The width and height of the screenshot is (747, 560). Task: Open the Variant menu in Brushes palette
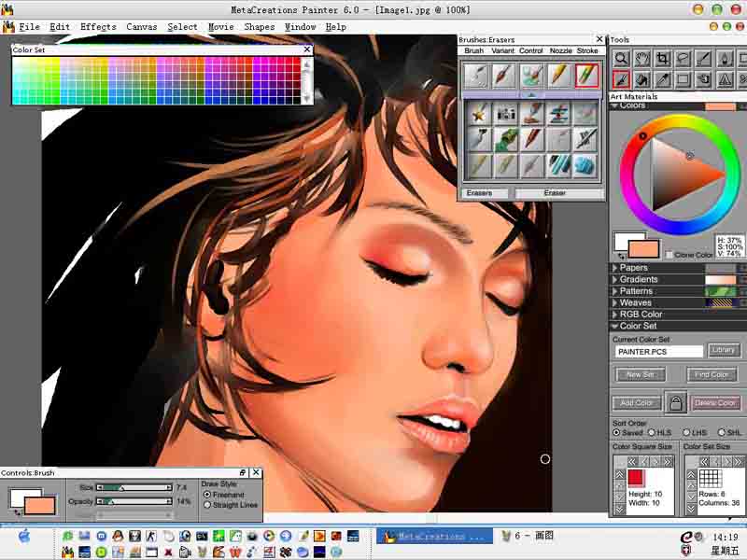(x=502, y=50)
